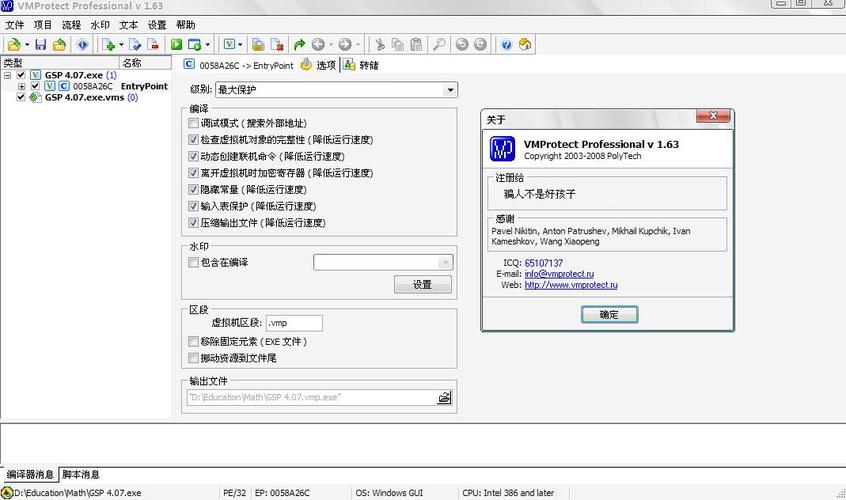The height and width of the screenshot is (500, 846).
Task: Click the 设置 button in the 水印 group
Action: [x=422, y=285]
